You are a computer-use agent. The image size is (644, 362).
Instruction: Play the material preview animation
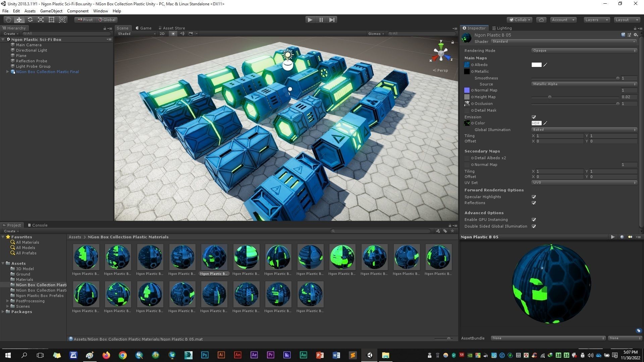(613, 237)
